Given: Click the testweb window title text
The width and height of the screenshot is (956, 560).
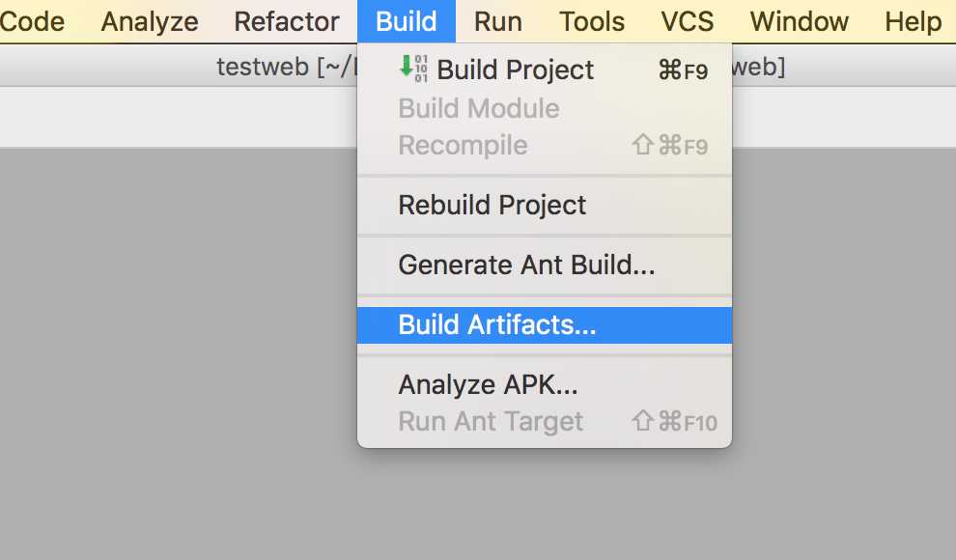Looking at the screenshot, I should pos(262,67).
